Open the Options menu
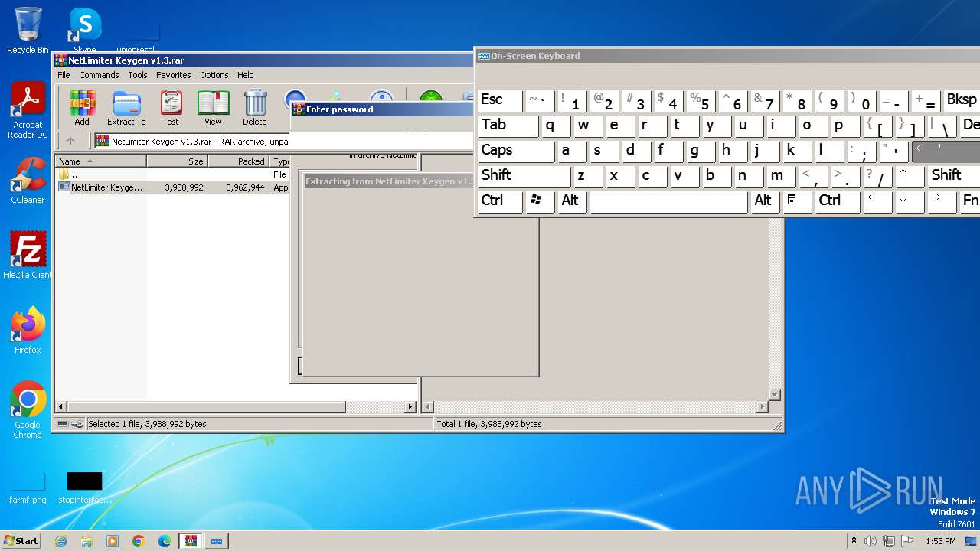The height and width of the screenshot is (551, 980). [214, 75]
